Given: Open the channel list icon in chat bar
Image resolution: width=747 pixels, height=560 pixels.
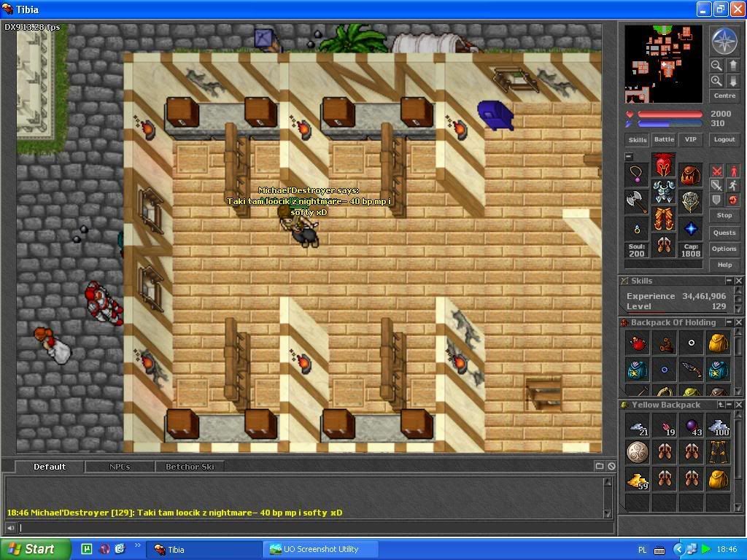Looking at the screenshot, I should (x=600, y=466).
